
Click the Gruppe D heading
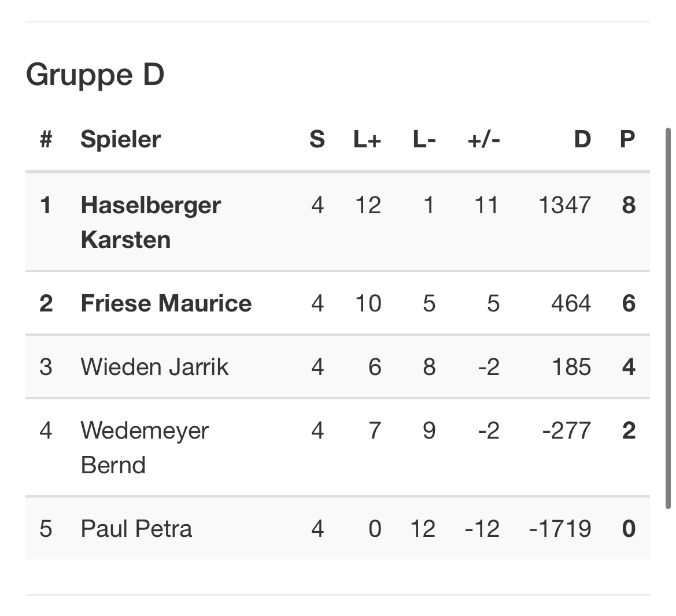click(95, 75)
